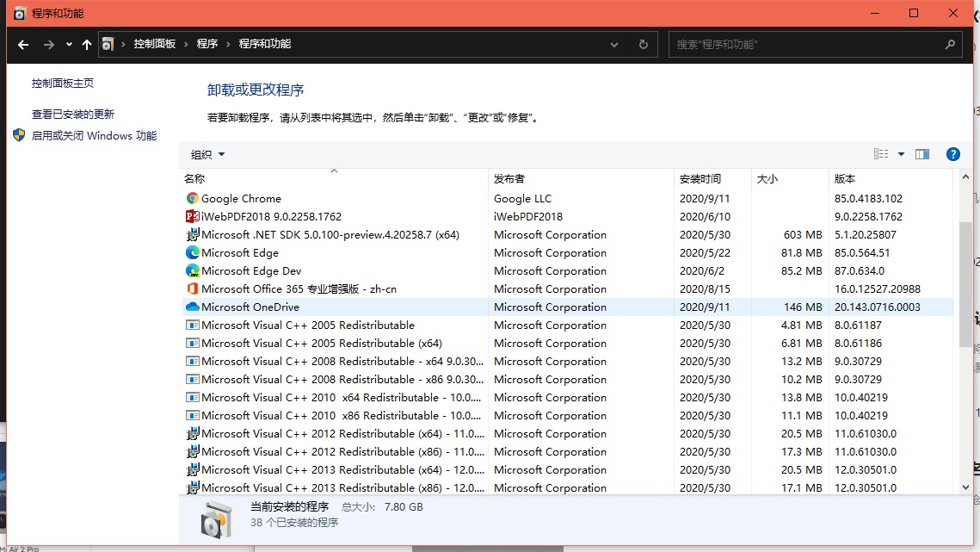Click the search magnifier icon

click(950, 45)
